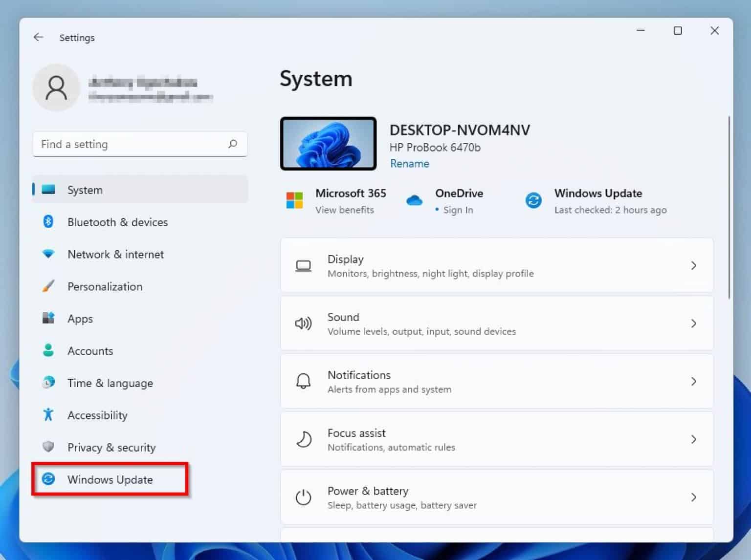Click the Rename link
The image size is (751, 560).
point(409,163)
